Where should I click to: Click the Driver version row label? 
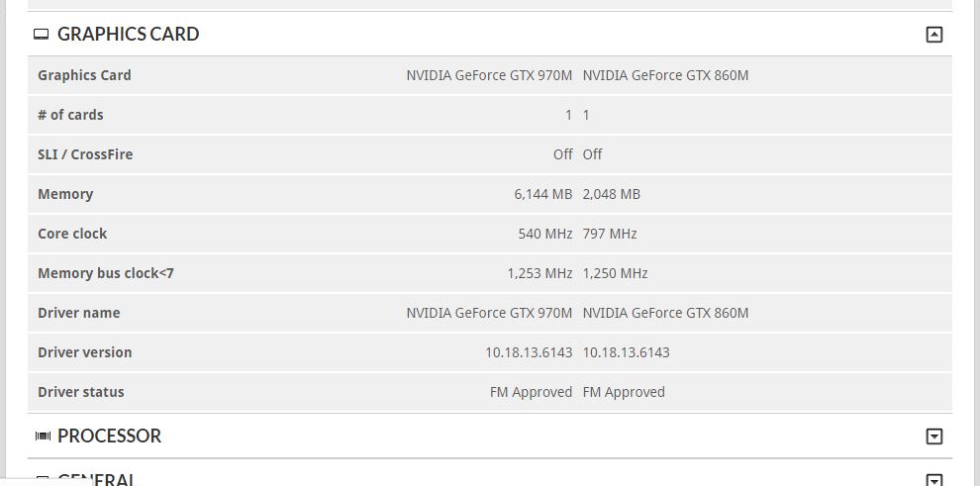tap(85, 352)
